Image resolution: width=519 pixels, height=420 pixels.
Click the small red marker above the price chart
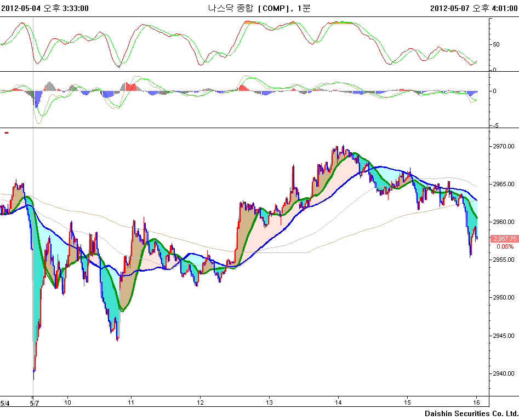click(x=7, y=133)
